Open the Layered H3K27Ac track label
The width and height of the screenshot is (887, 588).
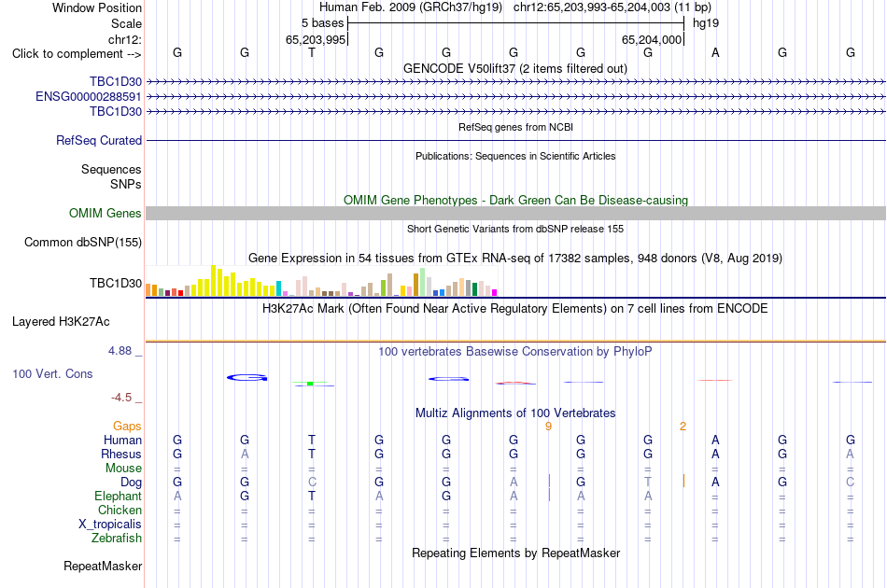pyautogui.click(x=61, y=322)
